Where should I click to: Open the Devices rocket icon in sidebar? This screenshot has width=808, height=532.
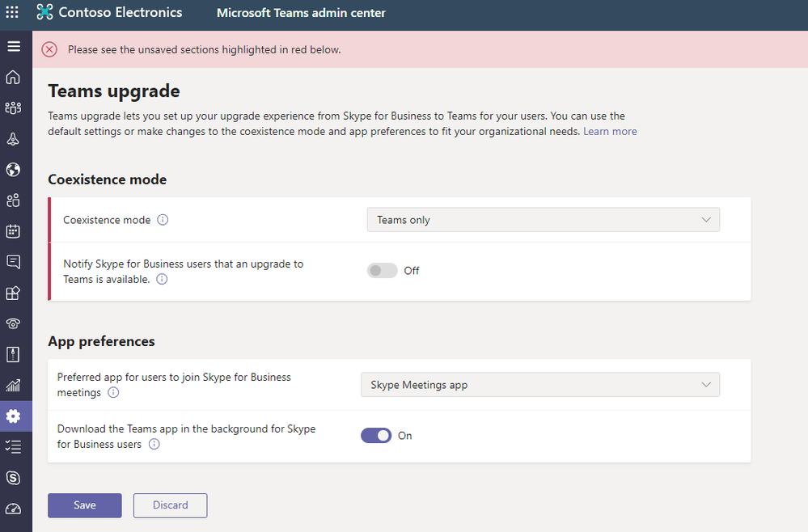coord(14,139)
